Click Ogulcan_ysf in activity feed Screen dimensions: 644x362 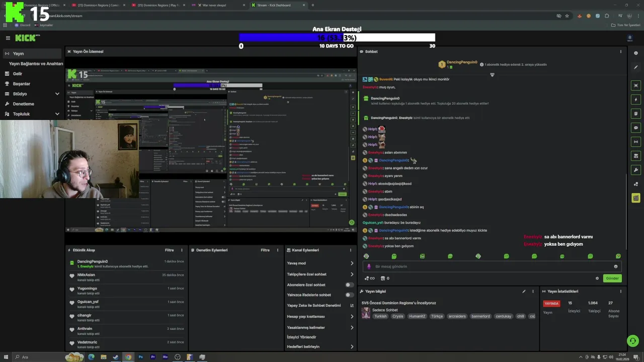point(127,304)
